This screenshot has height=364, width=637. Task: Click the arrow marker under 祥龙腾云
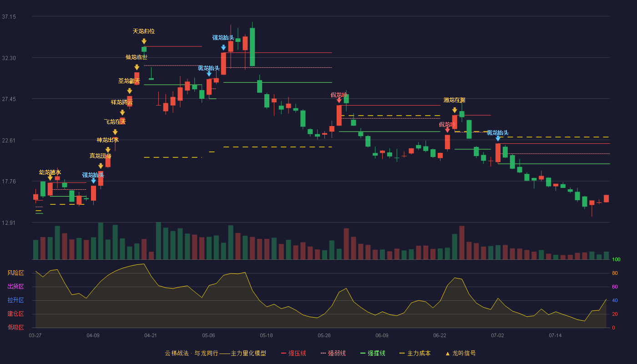point(122,112)
